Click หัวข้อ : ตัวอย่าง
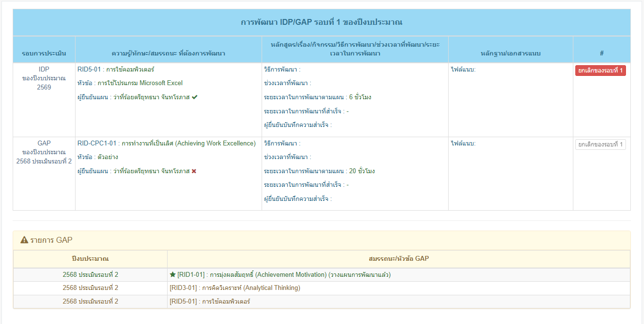Image resolution: width=644 pixels, height=324 pixels. [98, 157]
